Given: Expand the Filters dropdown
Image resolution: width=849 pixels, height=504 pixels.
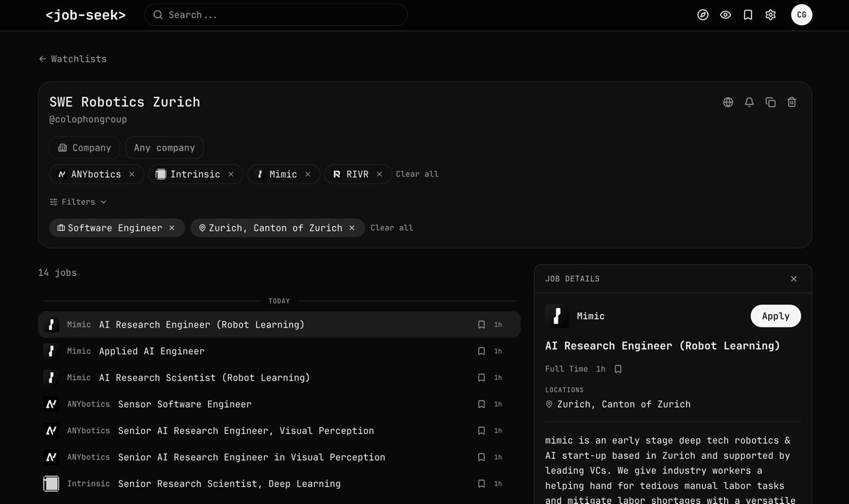Looking at the screenshot, I should coord(78,202).
